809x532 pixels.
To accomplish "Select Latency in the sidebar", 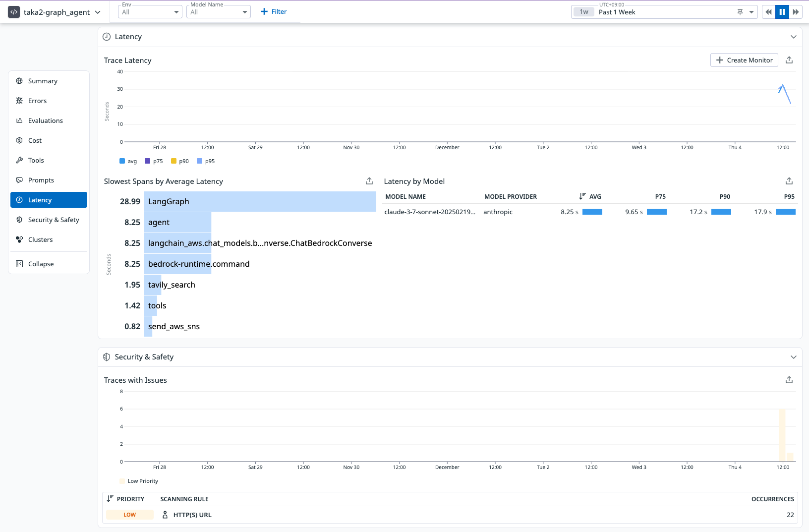I will tap(49, 200).
